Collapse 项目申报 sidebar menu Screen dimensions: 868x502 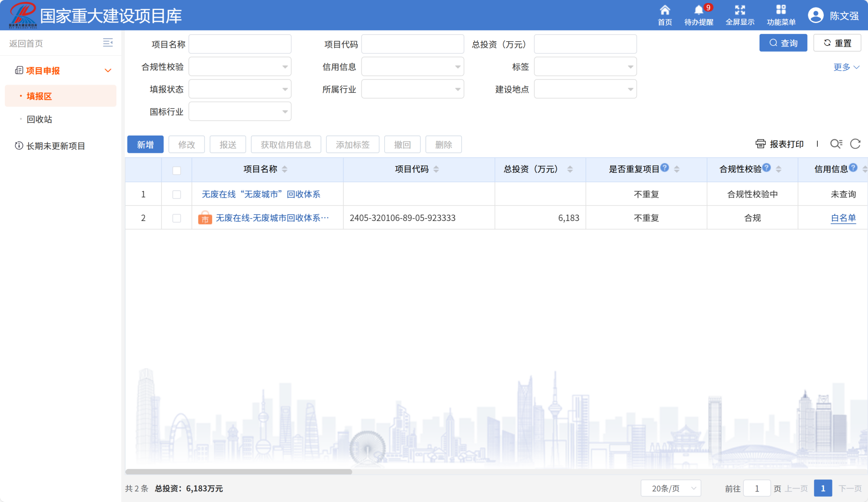coord(108,70)
